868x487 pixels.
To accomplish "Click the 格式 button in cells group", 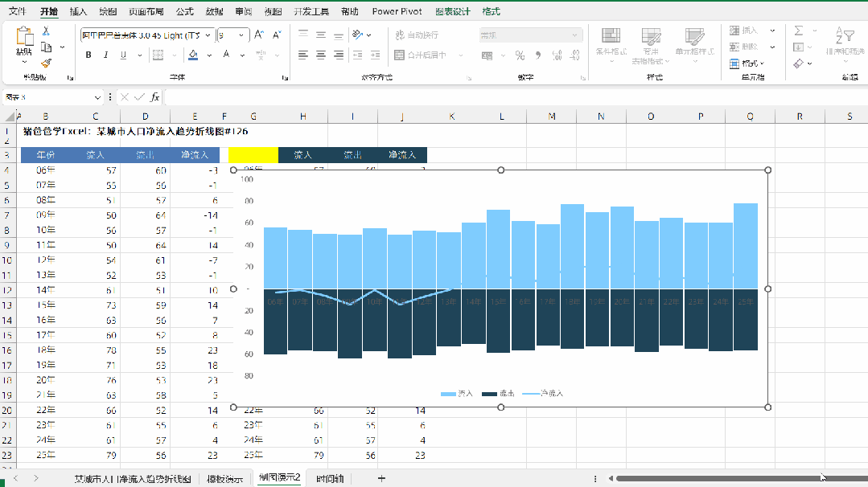I will point(747,63).
